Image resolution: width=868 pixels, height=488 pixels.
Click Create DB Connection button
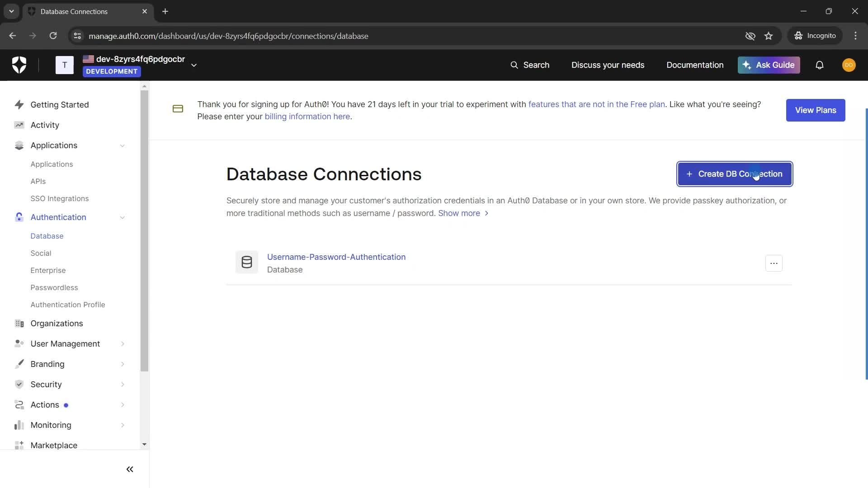734,174
